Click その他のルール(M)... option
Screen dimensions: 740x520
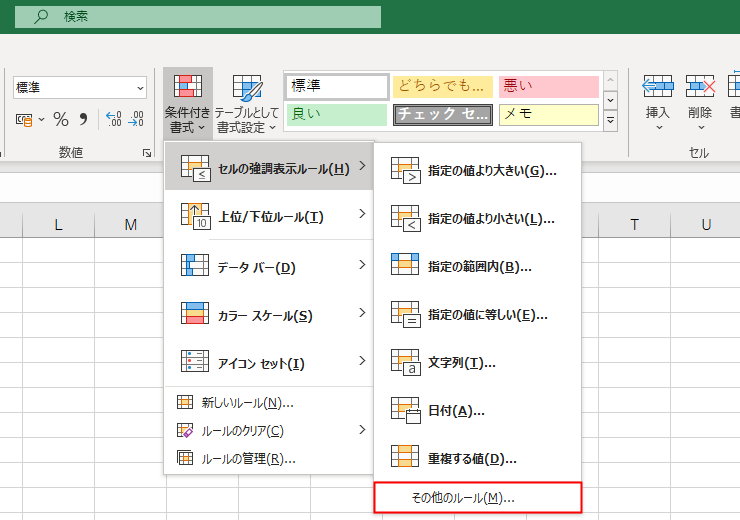coord(478,498)
